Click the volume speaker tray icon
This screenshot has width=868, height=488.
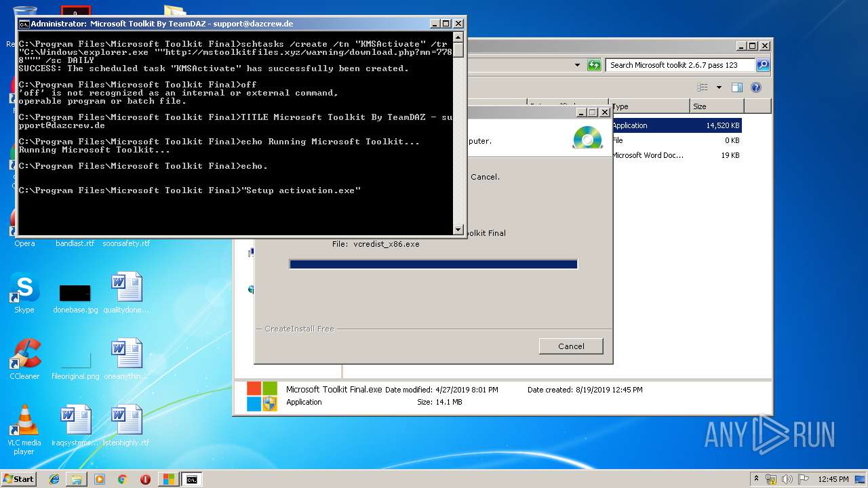click(787, 479)
